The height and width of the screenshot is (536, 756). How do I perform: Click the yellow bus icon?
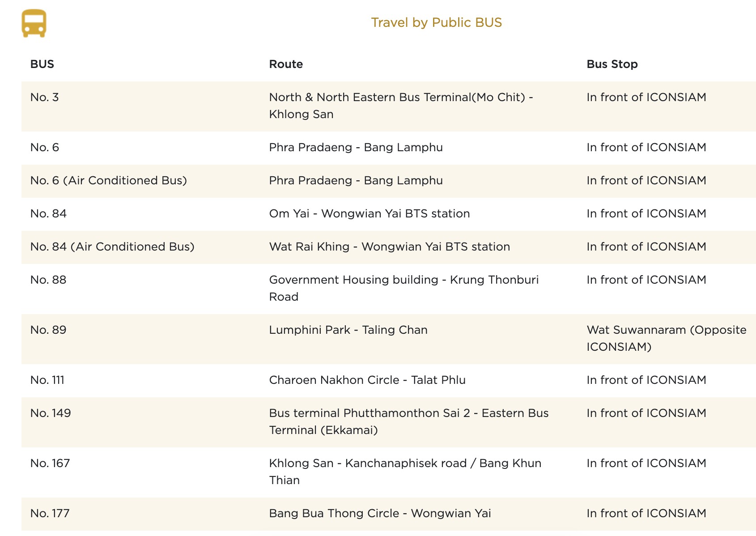click(x=34, y=23)
